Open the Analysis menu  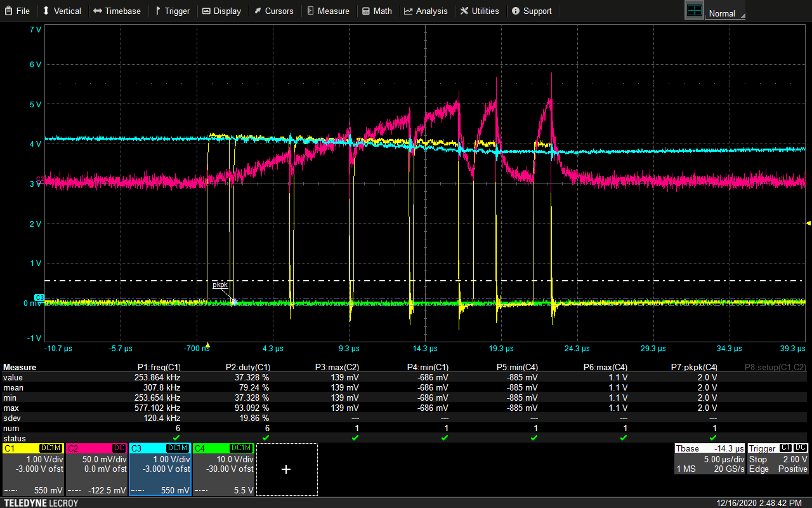pyautogui.click(x=426, y=11)
